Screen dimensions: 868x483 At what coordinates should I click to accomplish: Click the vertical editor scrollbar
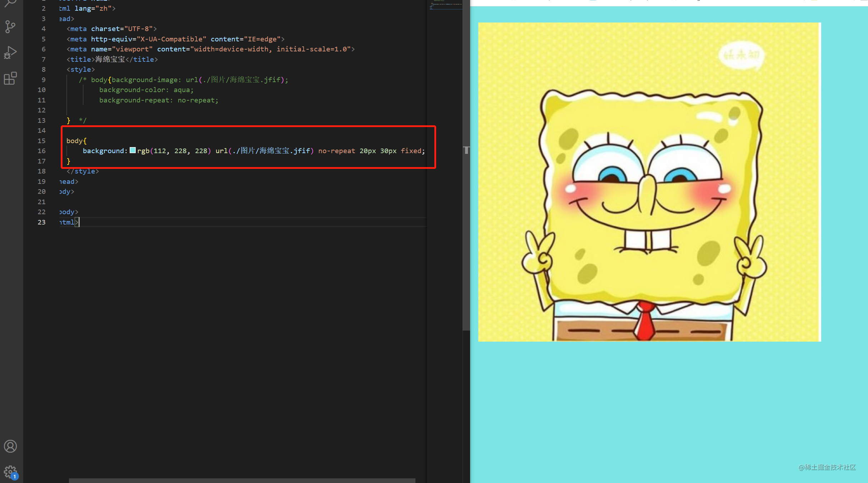[466, 165]
